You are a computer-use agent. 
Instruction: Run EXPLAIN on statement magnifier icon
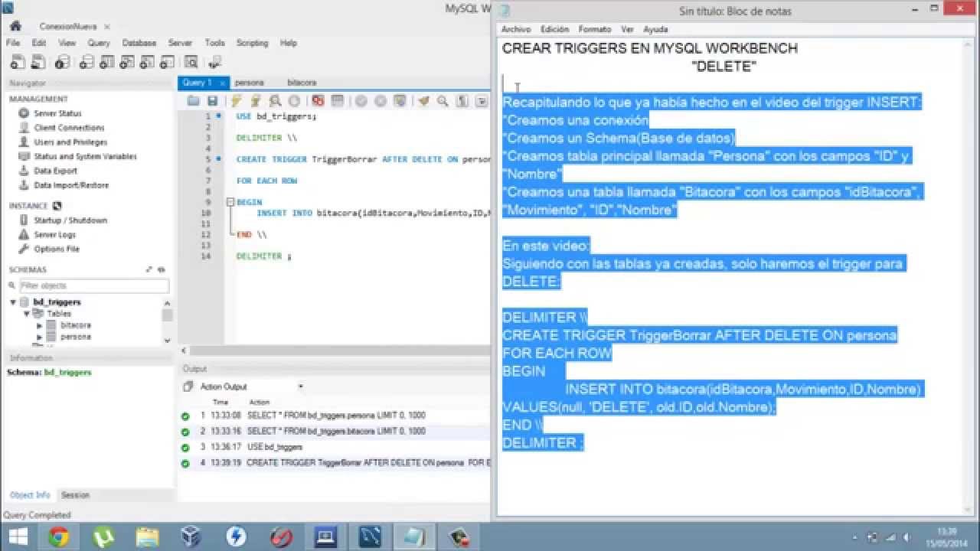[x=274, y=101]
